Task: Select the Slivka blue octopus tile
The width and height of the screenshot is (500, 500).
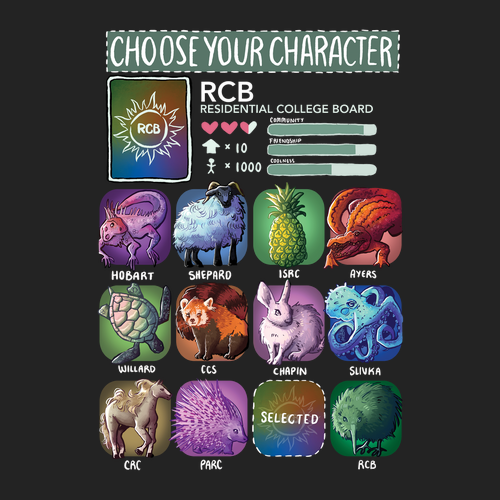Action: point(364,323)
